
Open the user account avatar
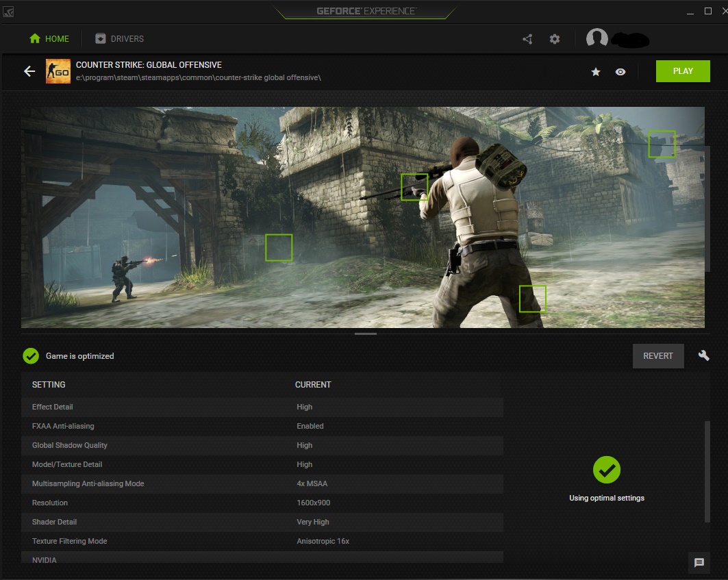(597, 38)
